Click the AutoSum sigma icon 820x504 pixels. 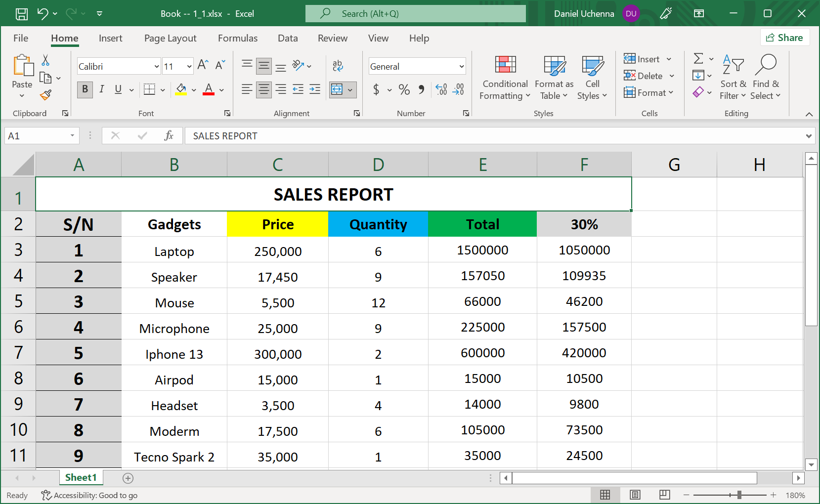[698, 59]
